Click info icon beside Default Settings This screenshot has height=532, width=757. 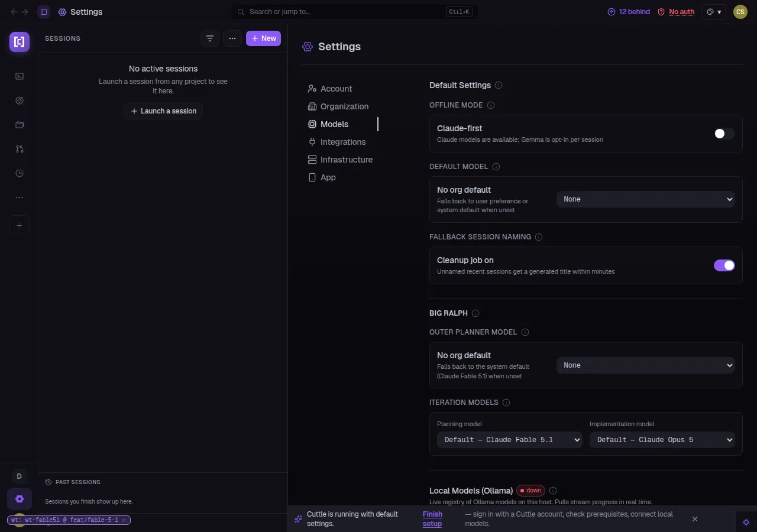click(x=499, y=85)
